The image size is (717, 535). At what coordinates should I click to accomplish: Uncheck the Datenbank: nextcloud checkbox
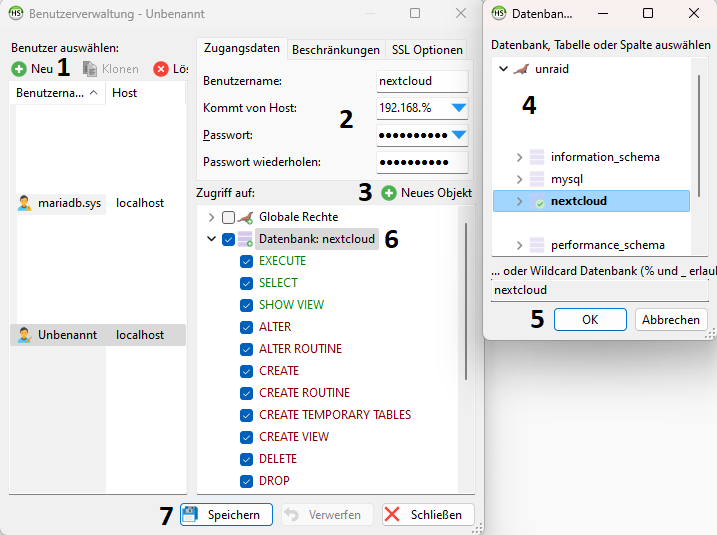click(x=228, y=239)
